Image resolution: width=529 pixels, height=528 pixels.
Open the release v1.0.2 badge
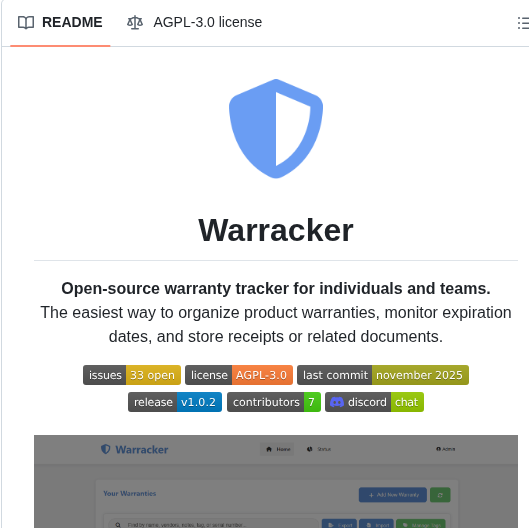(175, 402)
